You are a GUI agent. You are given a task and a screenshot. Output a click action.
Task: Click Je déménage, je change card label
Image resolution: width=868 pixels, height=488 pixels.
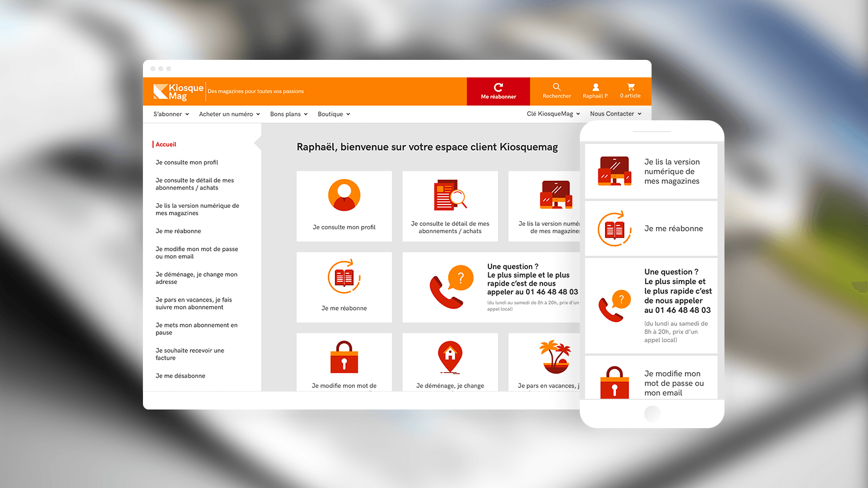click(450, 386)
